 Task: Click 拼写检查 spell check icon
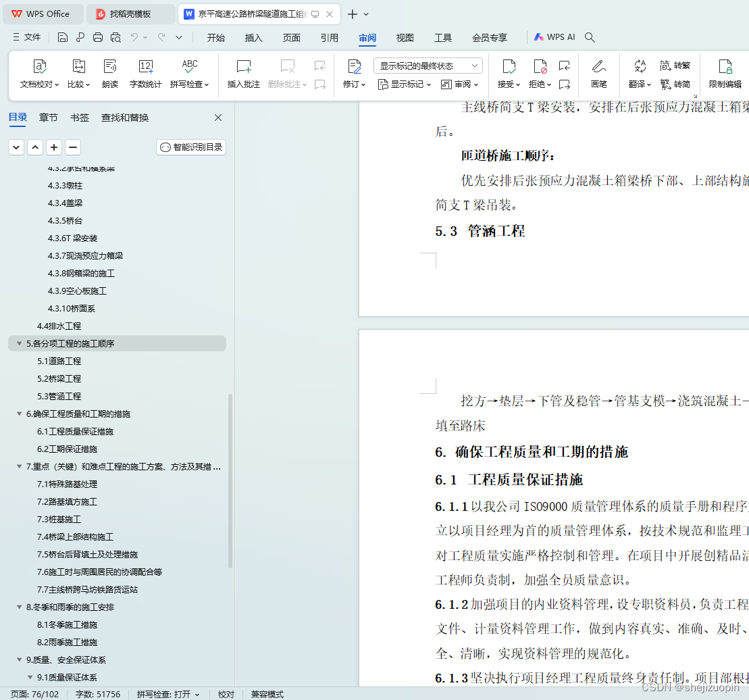click(x=190, y=74)
